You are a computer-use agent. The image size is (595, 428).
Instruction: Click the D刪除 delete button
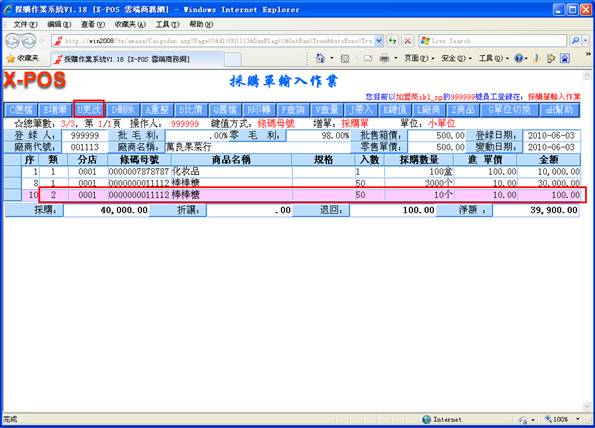(123, 110)
